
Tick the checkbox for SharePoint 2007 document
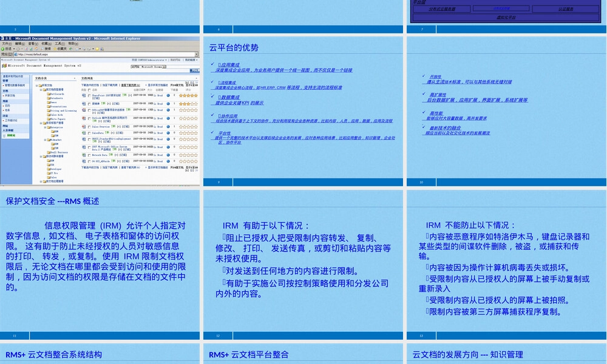pos(89,95)
